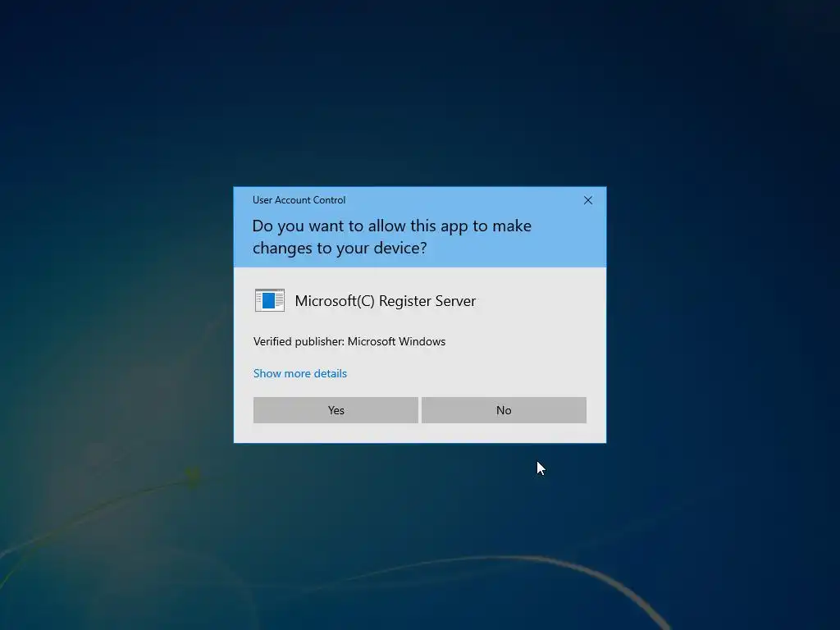
Task: Click the 'Do you want to allow' heading
Action: tap(391, 237)
